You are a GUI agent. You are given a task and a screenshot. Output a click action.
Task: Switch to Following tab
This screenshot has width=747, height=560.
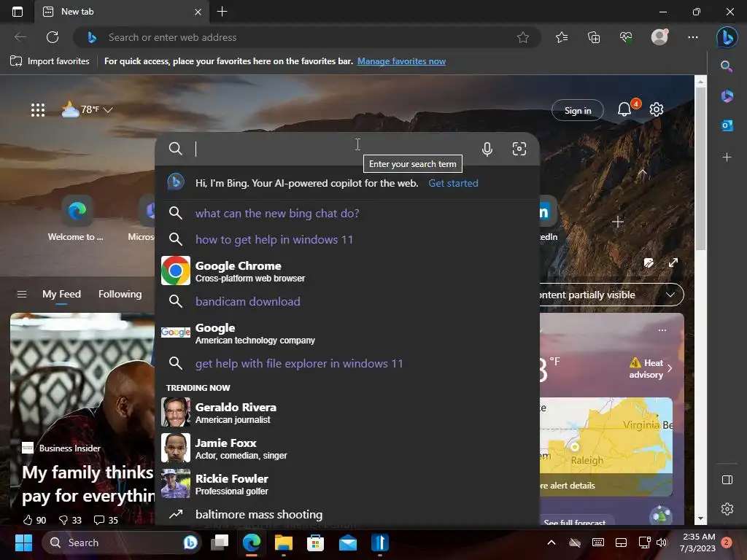click(x=120, y=295)
